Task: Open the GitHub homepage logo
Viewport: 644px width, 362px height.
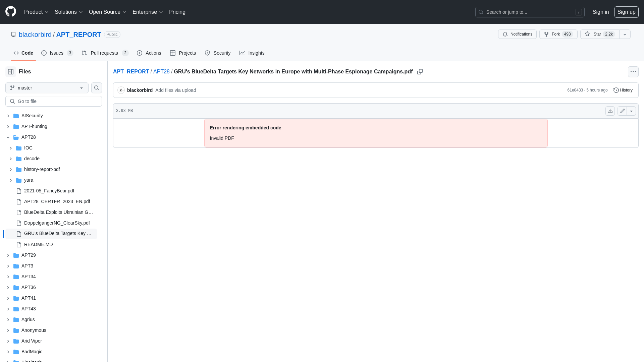Action: [x=11, y=12]
